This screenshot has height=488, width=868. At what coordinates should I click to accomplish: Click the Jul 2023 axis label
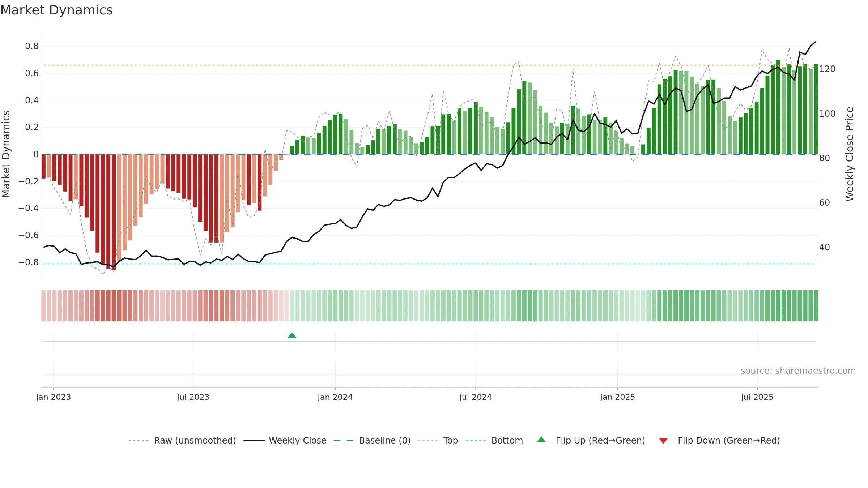tap(193, 397)
